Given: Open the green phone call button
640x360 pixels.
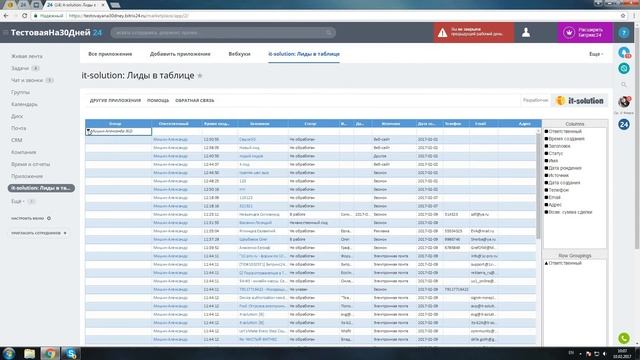Looking at the screenshot, I should coord(624,338).
